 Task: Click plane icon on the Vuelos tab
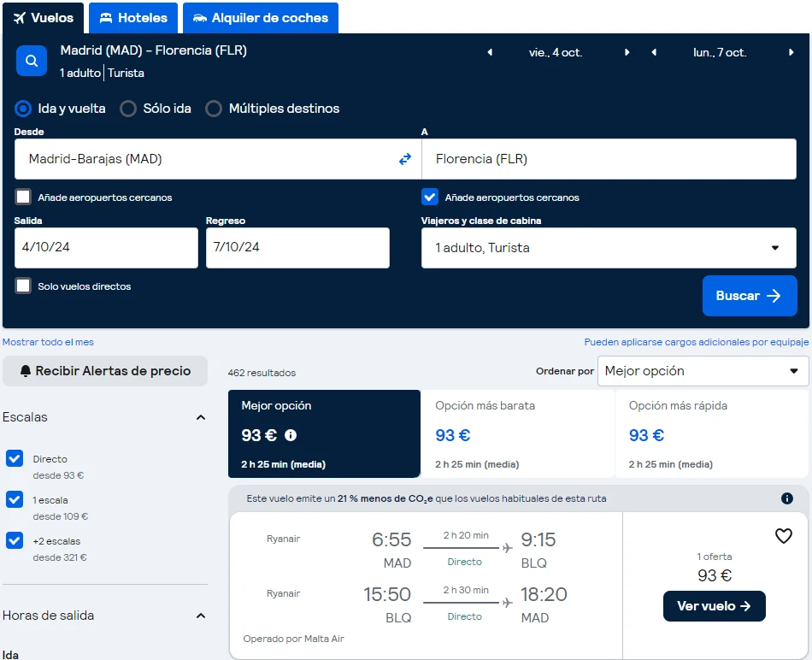click(x=20, y=18)
